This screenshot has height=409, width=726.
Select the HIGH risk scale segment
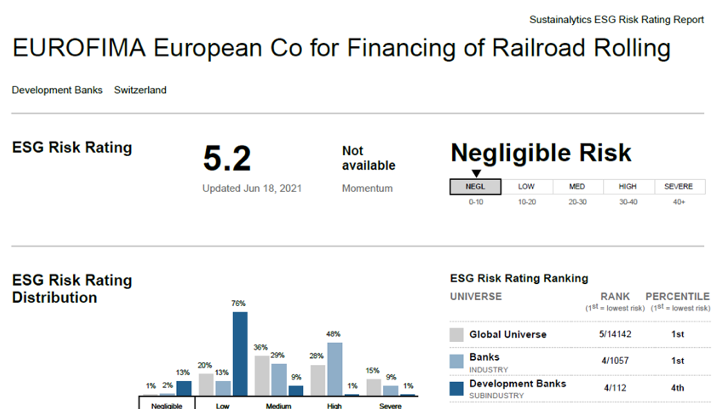point(628,186)
